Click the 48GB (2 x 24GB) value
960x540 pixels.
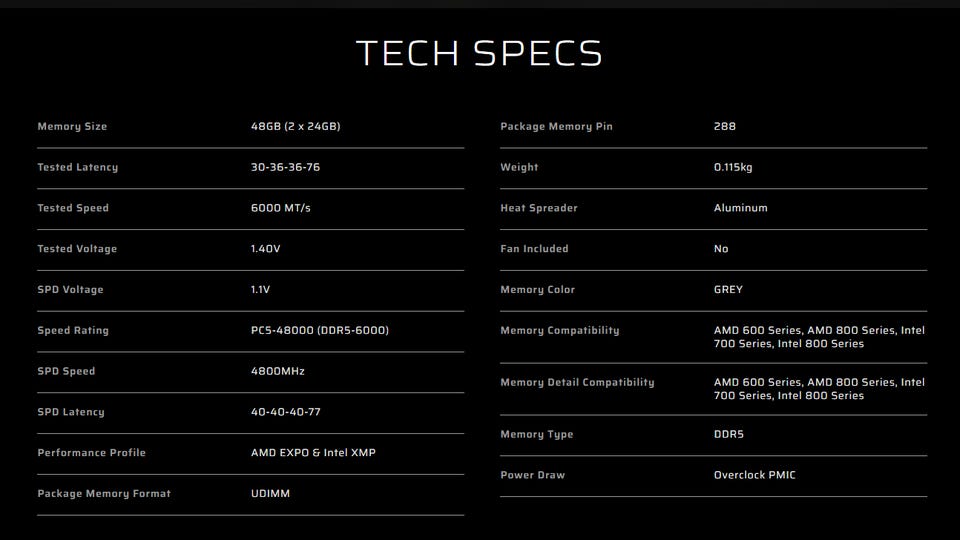pos(296,126)
